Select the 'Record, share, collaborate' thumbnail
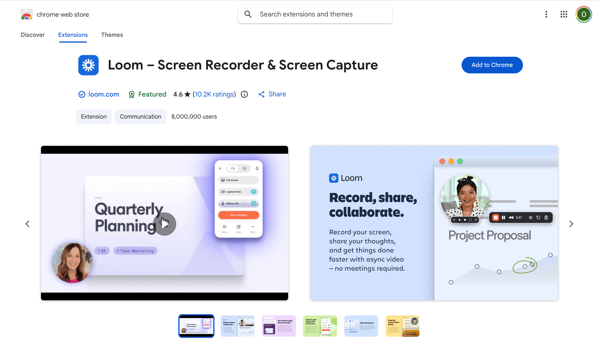Screen dimensions: 598x364 click(237, 326)
